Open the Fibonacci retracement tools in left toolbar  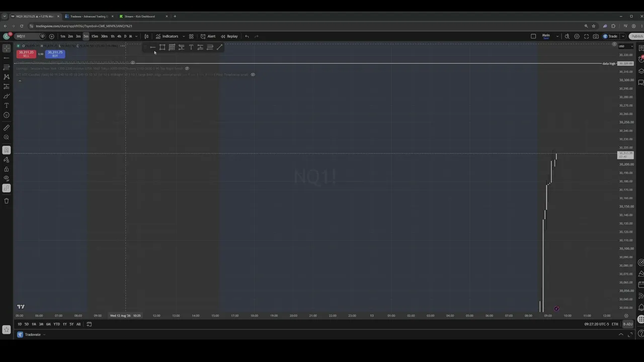pos(7,67)
